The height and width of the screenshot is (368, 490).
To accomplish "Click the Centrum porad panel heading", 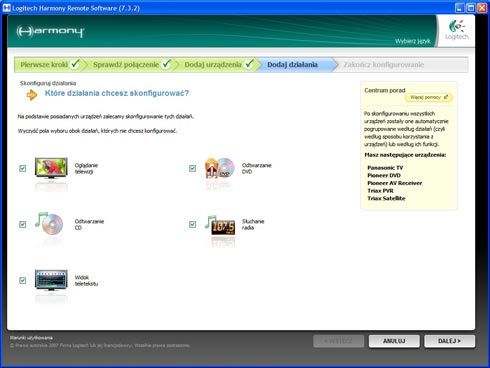I will point(385,90).
